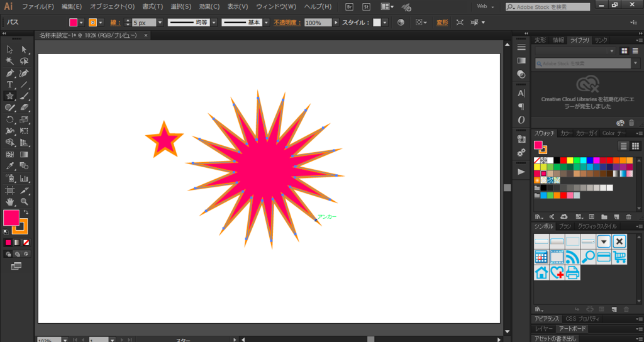Open the Adobe Stock (St) button
Viewport: 644px width, 342px height.
pyautogui.click(x=367, y=6)
